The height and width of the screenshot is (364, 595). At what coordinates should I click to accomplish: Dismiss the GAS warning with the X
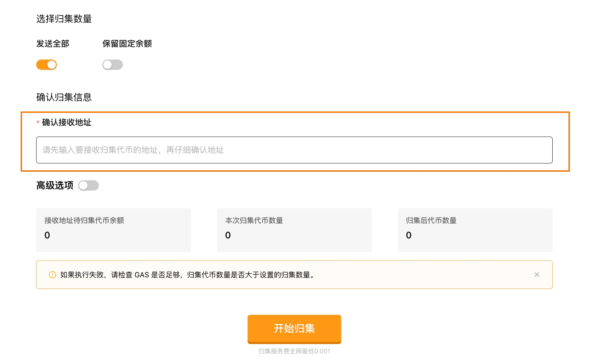(536, 275)
